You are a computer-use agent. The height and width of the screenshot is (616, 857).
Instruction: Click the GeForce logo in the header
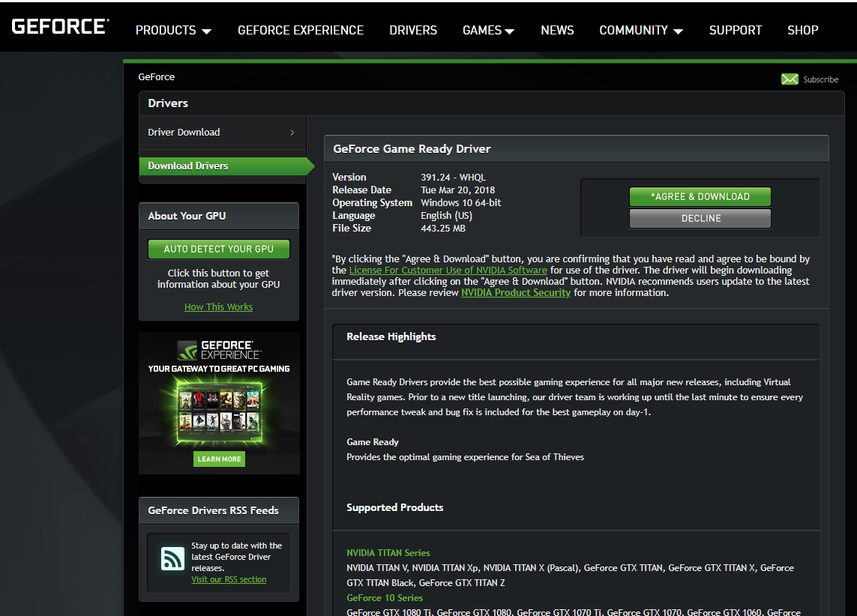click(x=60, y=26)
